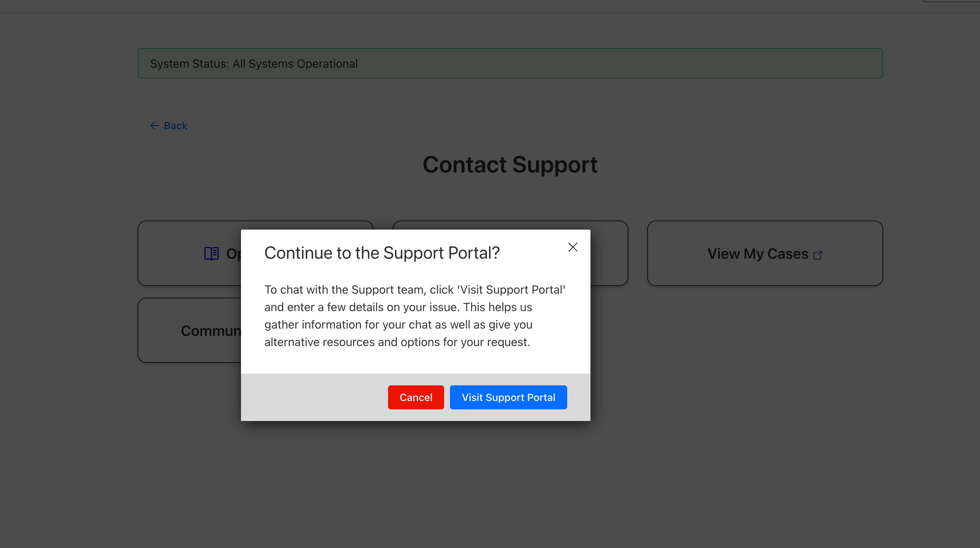This screenshot has width=980, height=548.
Task: Click the gray footer area of dialog
Action: tap(312, 397)
